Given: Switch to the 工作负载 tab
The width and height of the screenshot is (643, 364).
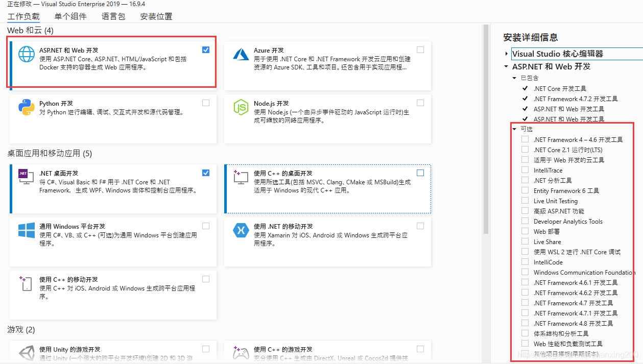Looking at the screenshot, I should [x=23, y=16].
